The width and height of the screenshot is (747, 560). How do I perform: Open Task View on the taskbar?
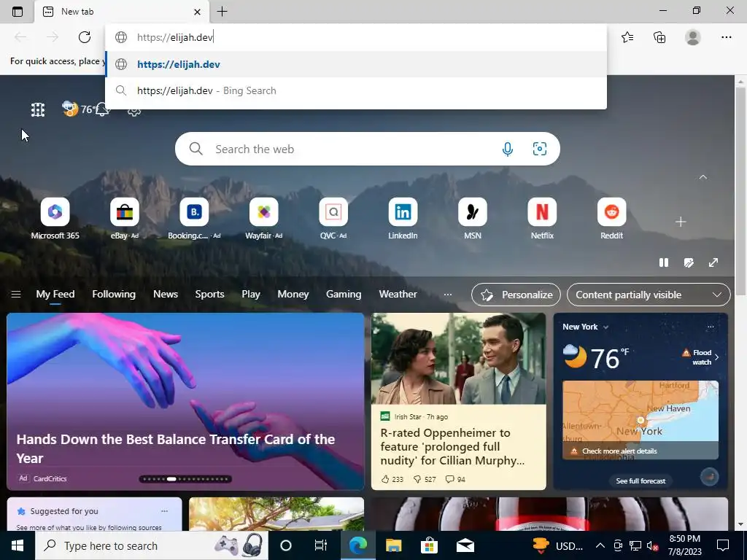tap(321, 545)
